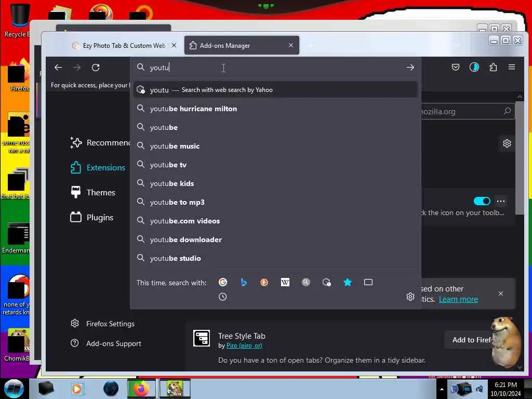Close the Ezy Photo Tab tab
This screenshot has width=532, height=399.
[174, 45]
